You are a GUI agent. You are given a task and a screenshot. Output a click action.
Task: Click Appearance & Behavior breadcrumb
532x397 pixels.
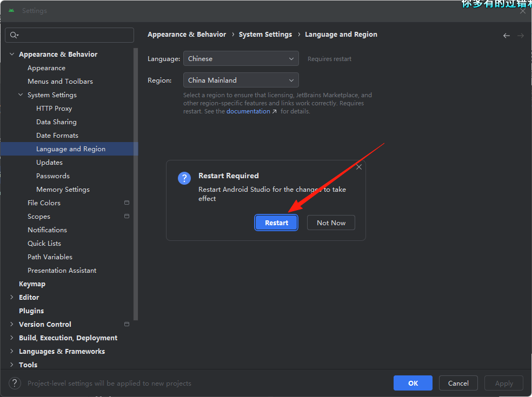point(187,34)
